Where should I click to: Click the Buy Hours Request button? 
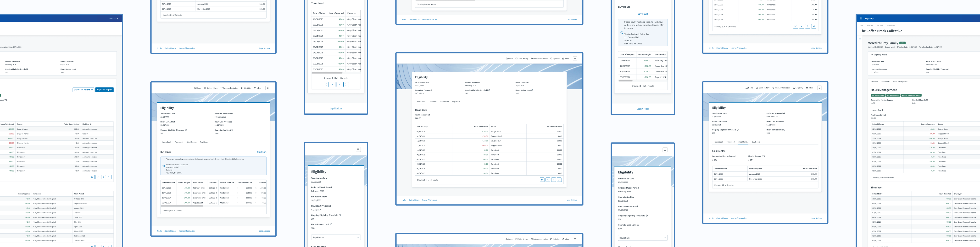(104, 90)
